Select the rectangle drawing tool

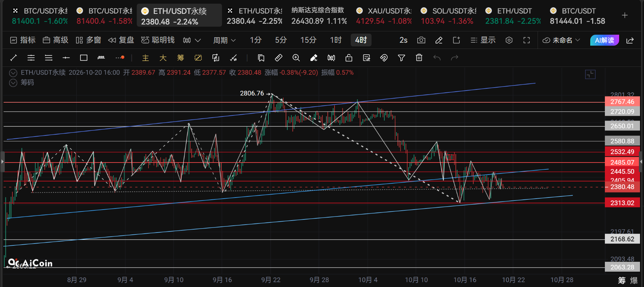pyautogui.click(x=84, y=58)
